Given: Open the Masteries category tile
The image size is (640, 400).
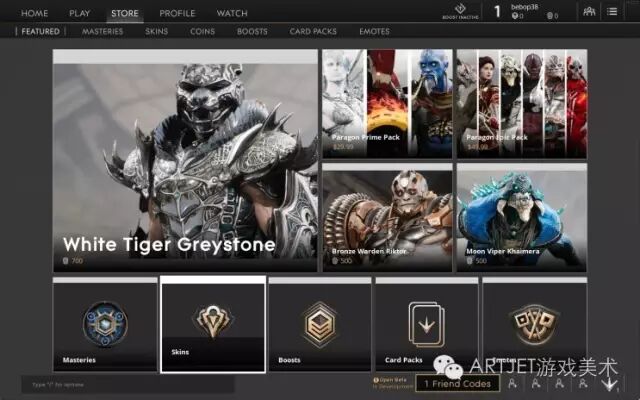Looking at the screenshot, I should pos(105,324).
